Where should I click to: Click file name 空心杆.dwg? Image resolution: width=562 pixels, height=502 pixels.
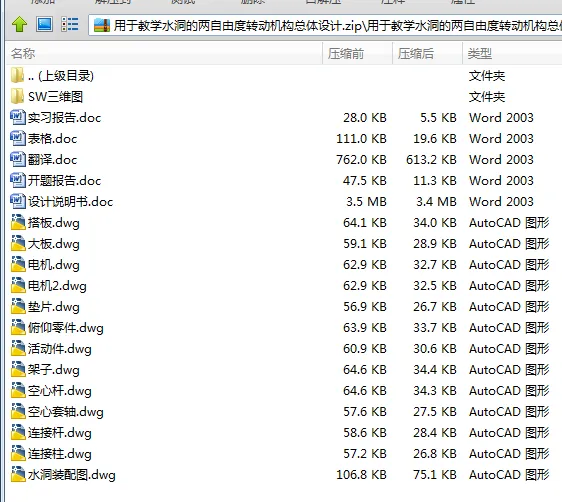pyautogui.click(x=60, y=391)
